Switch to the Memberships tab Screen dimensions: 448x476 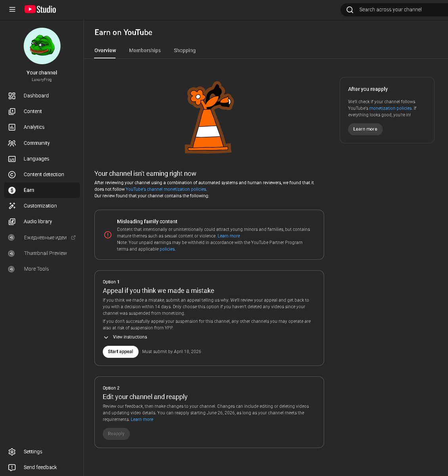[145, 50]
